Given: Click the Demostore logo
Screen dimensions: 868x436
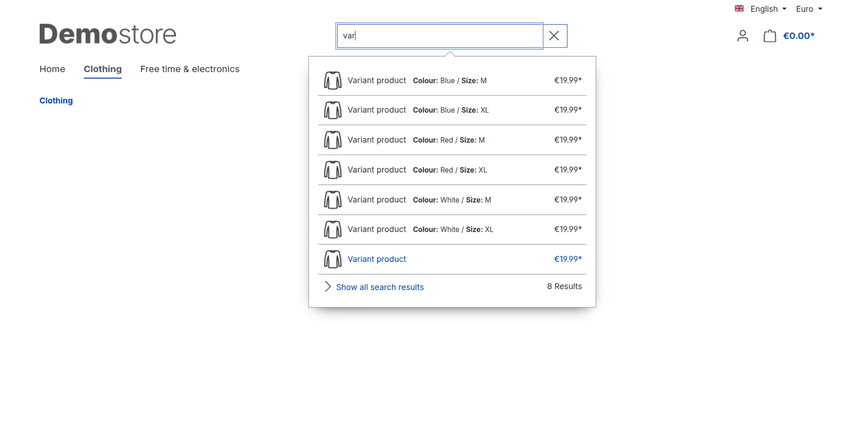Looking at the screenshot, I should click(108, 34).
